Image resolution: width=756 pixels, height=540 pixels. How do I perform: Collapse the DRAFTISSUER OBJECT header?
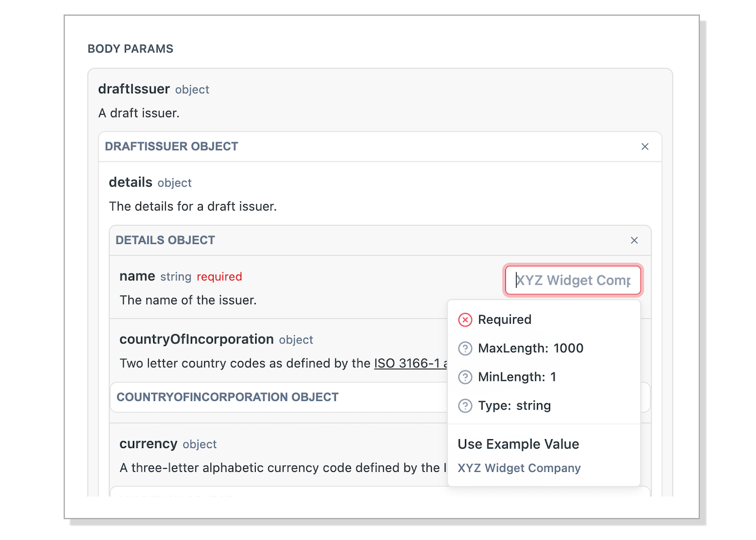(380, 146)
